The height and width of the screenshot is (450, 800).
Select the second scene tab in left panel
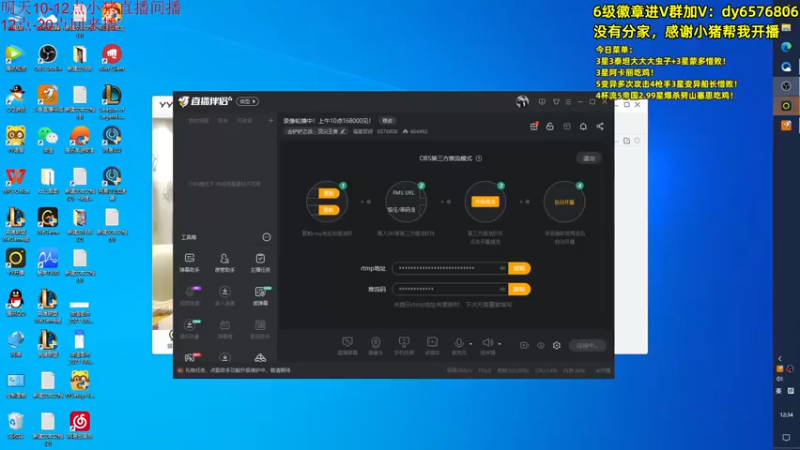tap(223, 121)
